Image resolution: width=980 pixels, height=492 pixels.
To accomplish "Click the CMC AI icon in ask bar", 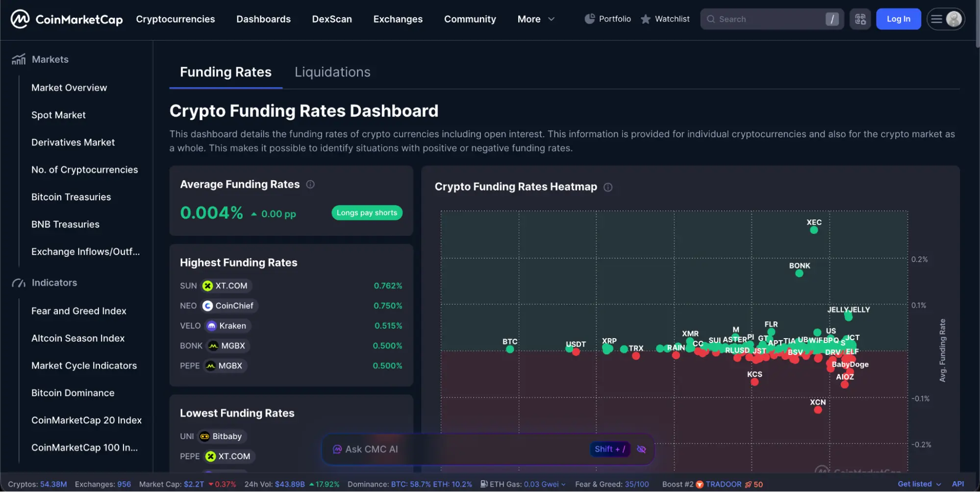I will coord(337,449).
